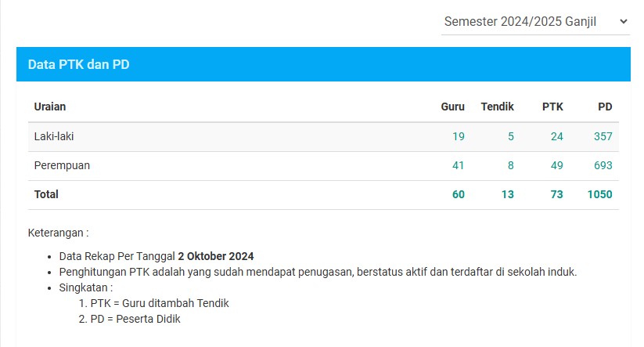Click the Total Tendik value 13
The width and height of the screenshot is (644, 347).
click(x=508, y=194)
